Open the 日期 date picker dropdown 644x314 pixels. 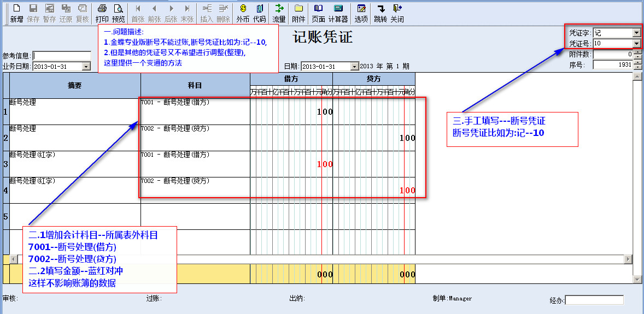[x=354, y=66]
